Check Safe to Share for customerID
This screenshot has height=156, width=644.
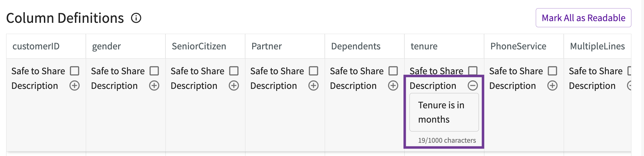[75, 71]
